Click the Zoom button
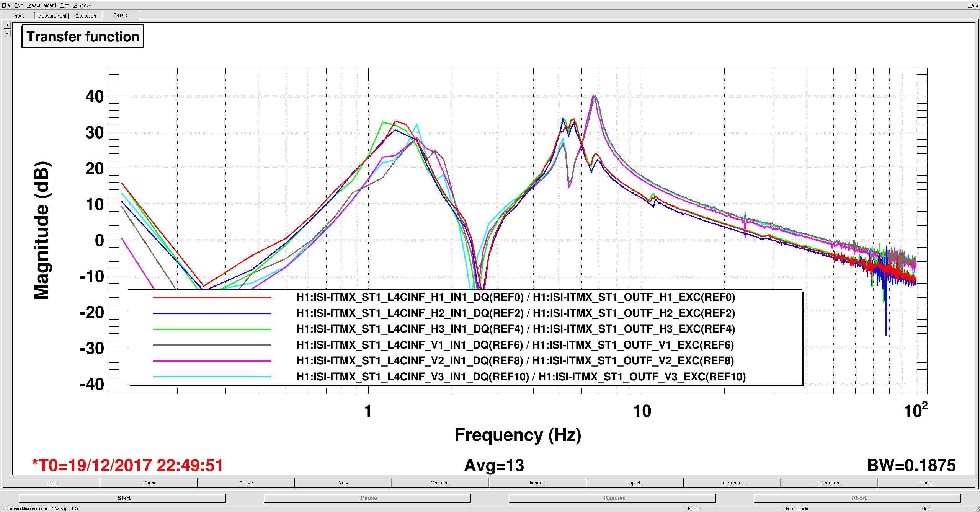The height and width of the screenshot is (512, 980). coord(149,483)
